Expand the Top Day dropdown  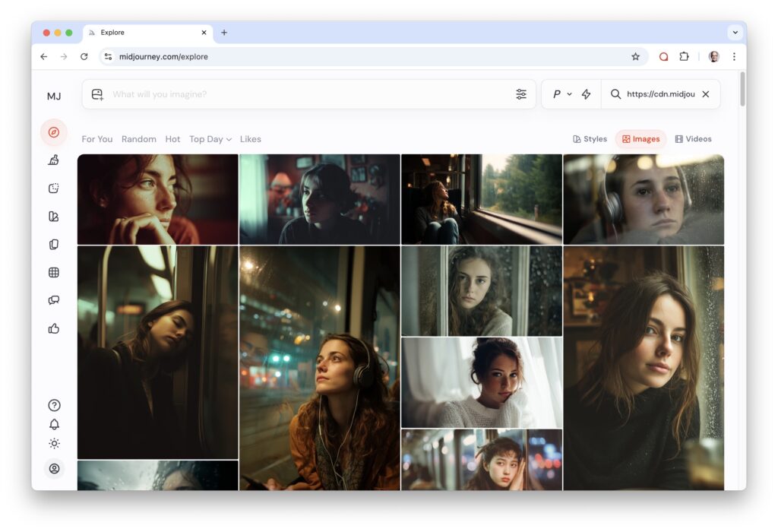(210, 139)
